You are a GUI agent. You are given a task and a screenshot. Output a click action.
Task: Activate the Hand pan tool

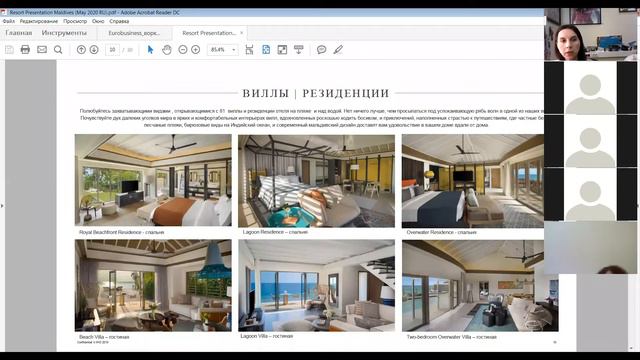[x=167, y=50]
